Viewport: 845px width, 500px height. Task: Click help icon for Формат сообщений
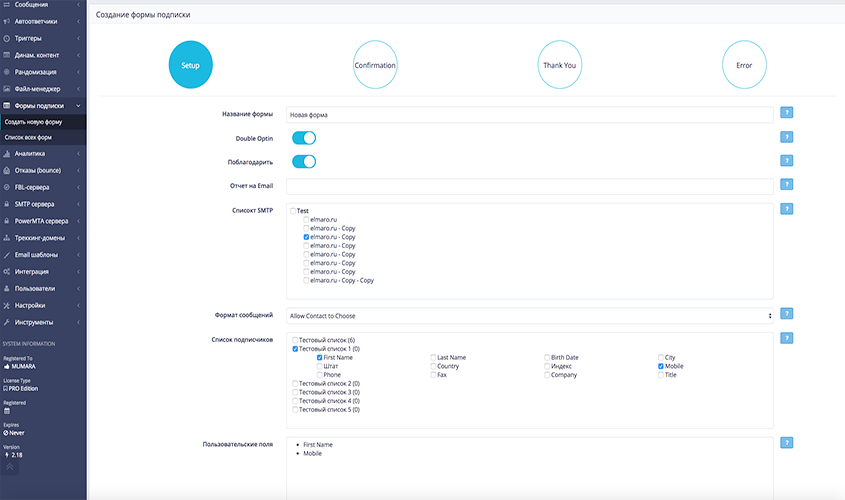pos(787,315)
